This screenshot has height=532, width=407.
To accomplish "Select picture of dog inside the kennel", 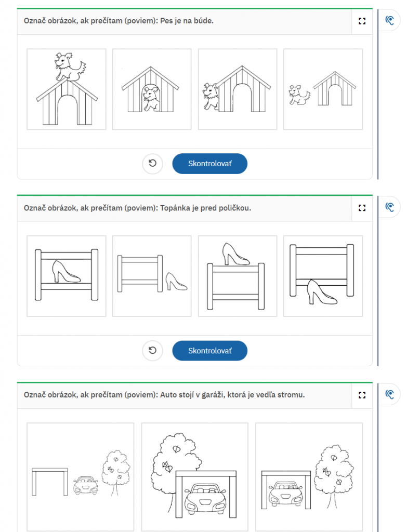I will [152, 89].
